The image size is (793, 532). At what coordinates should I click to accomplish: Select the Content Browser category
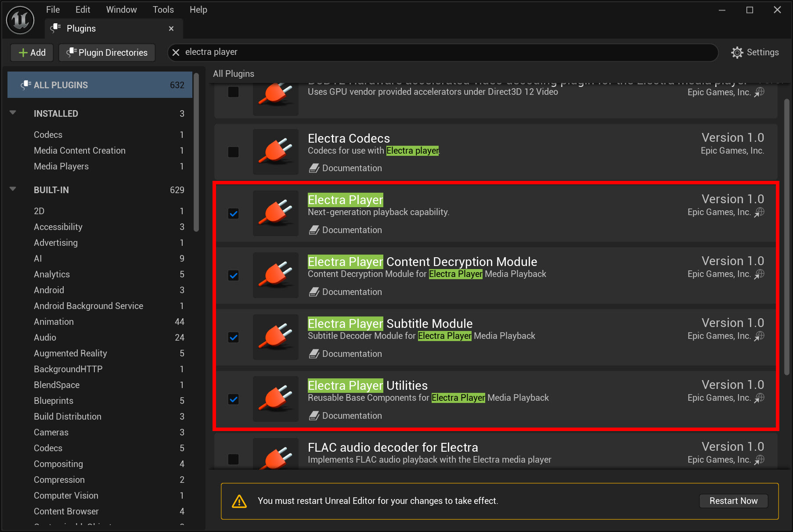coord(100,511)
